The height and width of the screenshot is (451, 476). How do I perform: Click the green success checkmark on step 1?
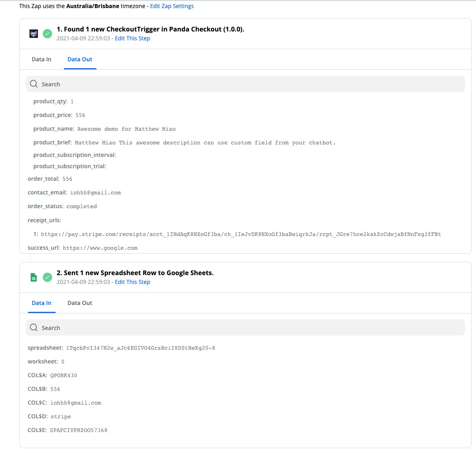48,34
